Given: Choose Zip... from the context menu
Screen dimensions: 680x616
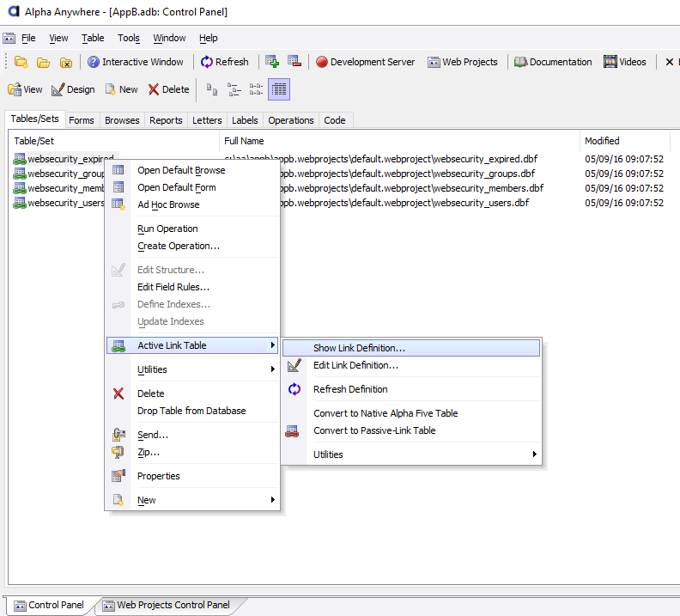Looking at the screenshot, I should coord(192,452).
